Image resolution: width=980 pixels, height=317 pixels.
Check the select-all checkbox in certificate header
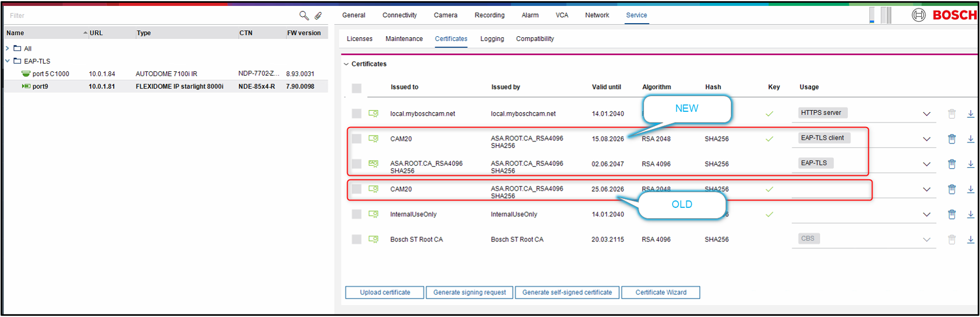coord(357,88)
